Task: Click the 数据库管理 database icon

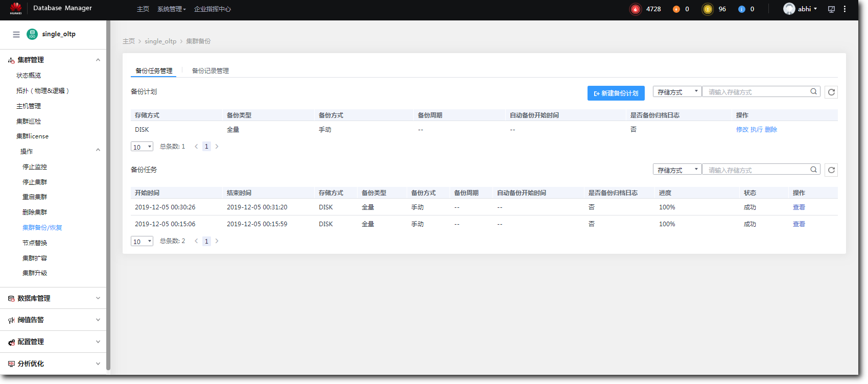Action: [11, 299]
